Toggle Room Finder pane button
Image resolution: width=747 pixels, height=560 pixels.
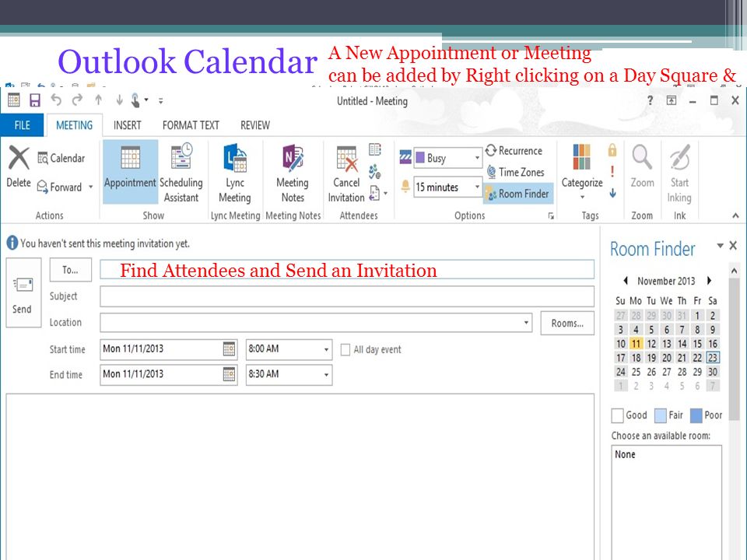(x=518, y=194)
